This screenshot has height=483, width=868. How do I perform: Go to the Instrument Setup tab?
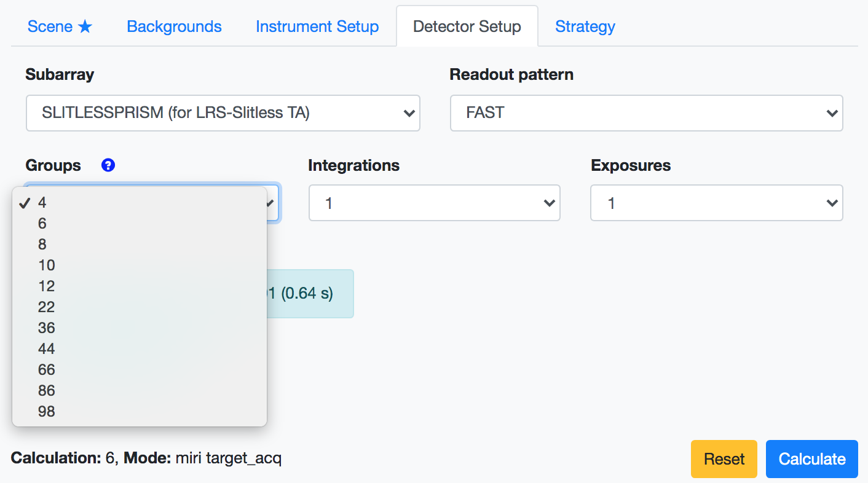pyautogui.click(x=317, y=27)
